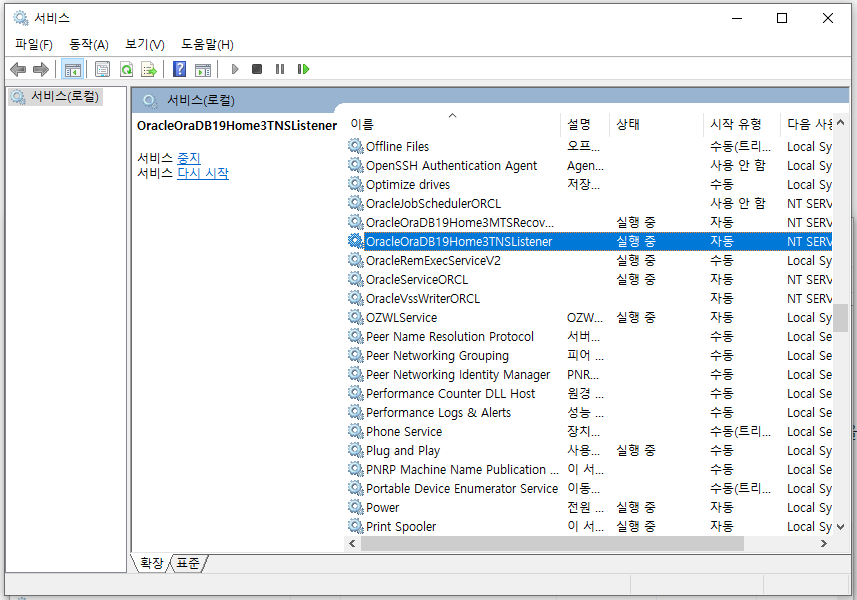Open the Properties toolbar icon
The height and width of the screenshot is (600, 857).
[102, 69]
